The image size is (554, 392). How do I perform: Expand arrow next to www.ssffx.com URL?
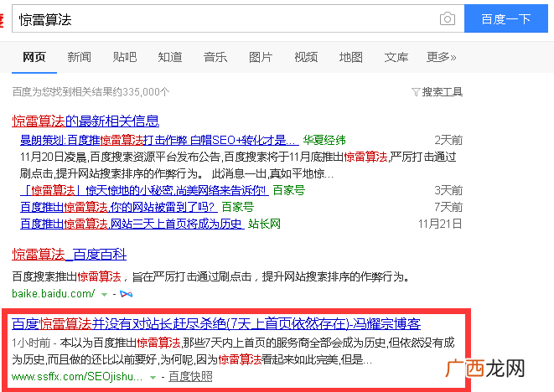click(153, 378)
